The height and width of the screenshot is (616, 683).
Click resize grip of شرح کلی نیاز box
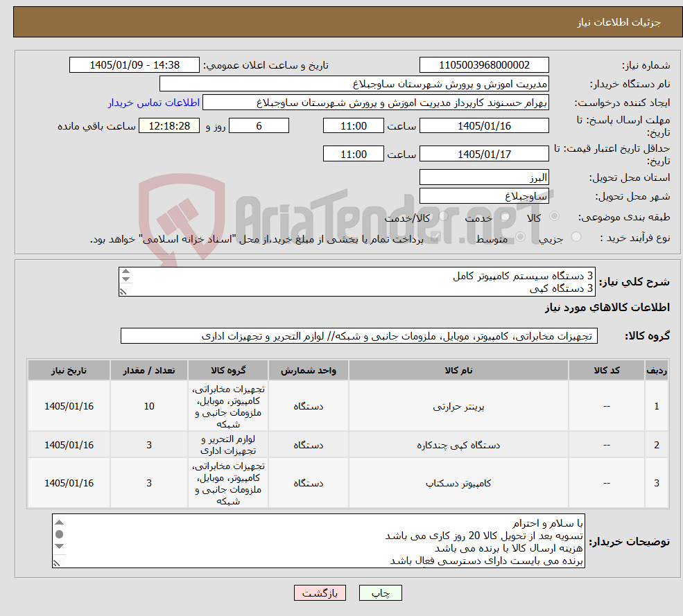tap(123, 292)
